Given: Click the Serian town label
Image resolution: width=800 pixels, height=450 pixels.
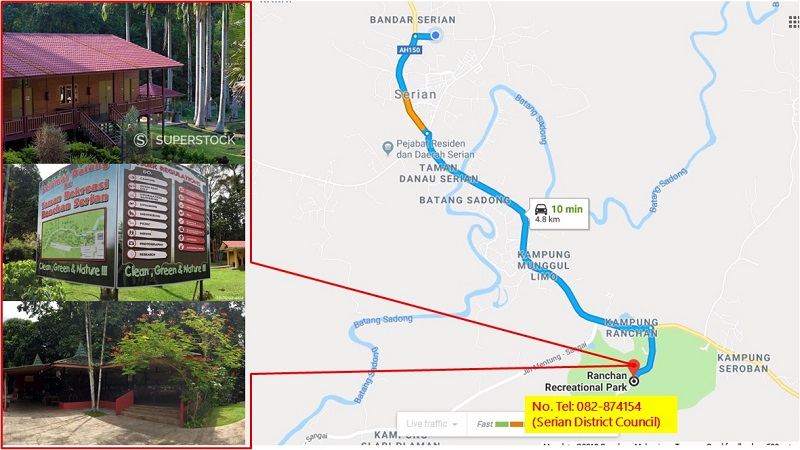Looking at the screenshot, I should coord(415,94).
